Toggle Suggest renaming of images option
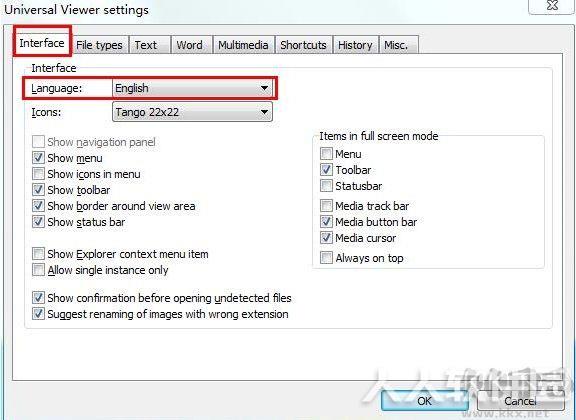 38,314
